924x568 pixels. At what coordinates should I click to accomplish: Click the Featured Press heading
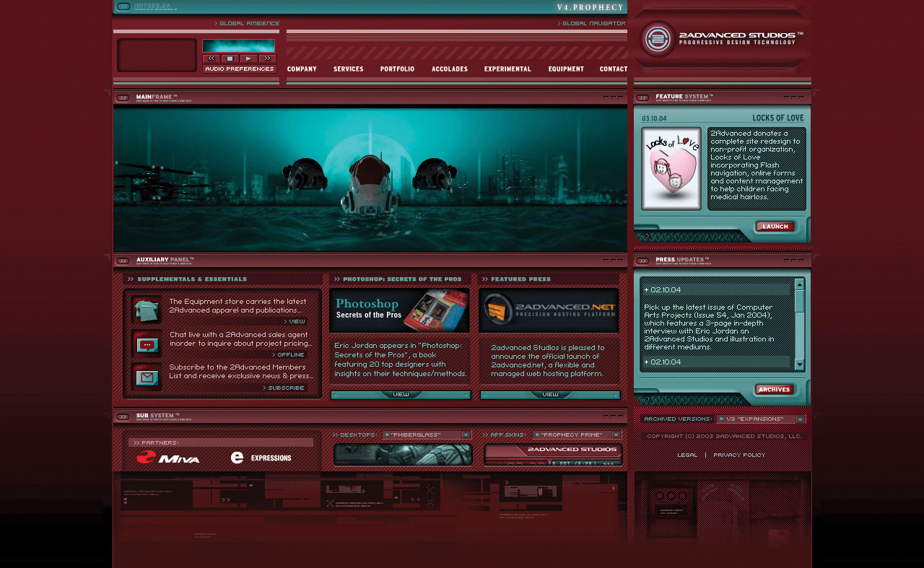tap(520, 279)
